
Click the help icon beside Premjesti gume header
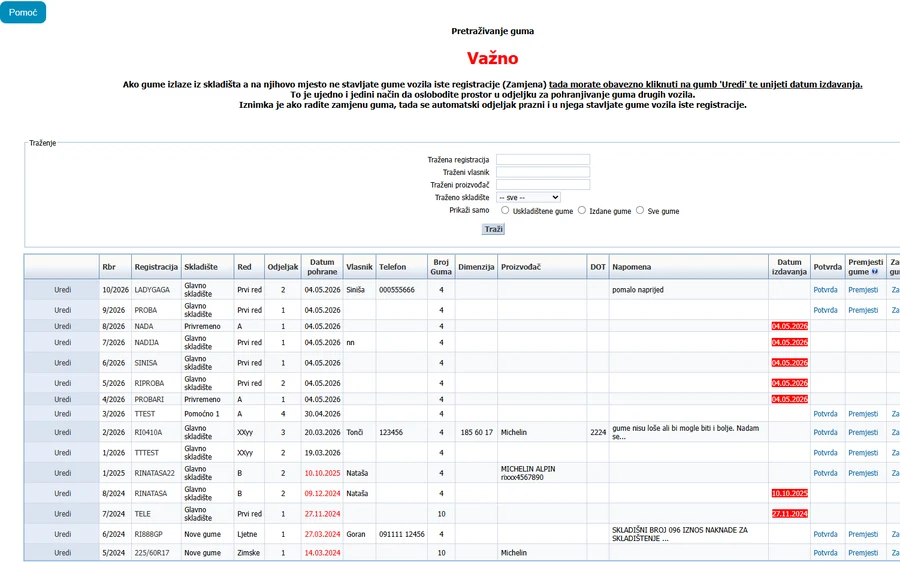[875, 272]
